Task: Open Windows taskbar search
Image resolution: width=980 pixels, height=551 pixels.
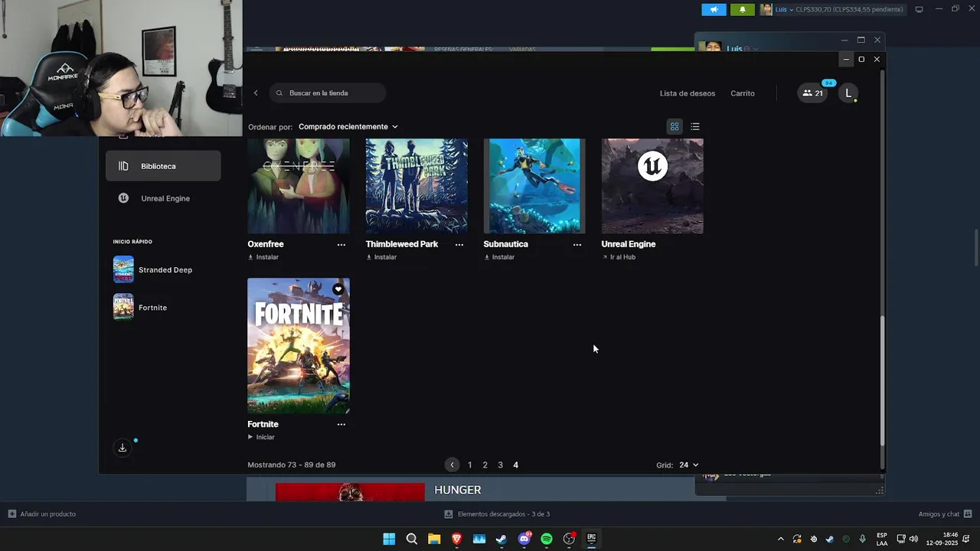Action: [x=411, y=539]
